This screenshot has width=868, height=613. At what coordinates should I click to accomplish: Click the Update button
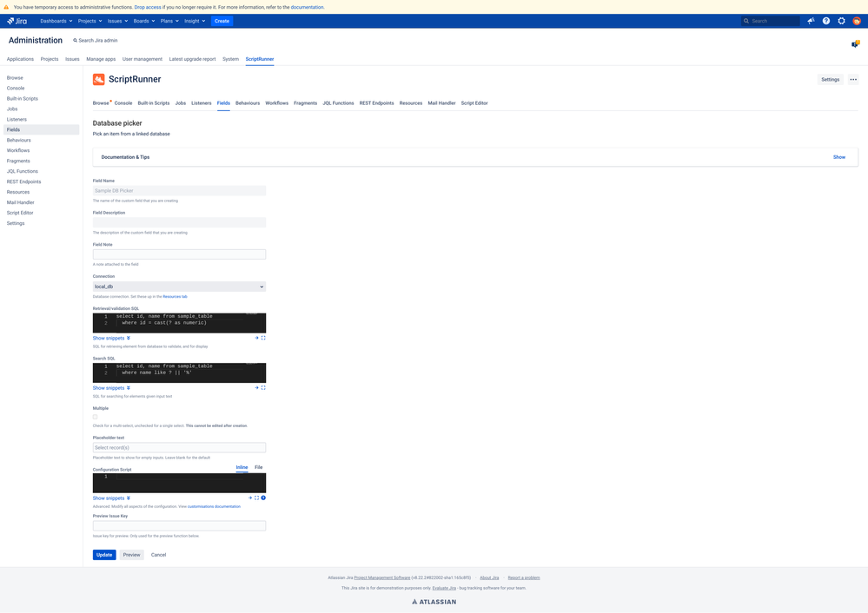[103, 554]
